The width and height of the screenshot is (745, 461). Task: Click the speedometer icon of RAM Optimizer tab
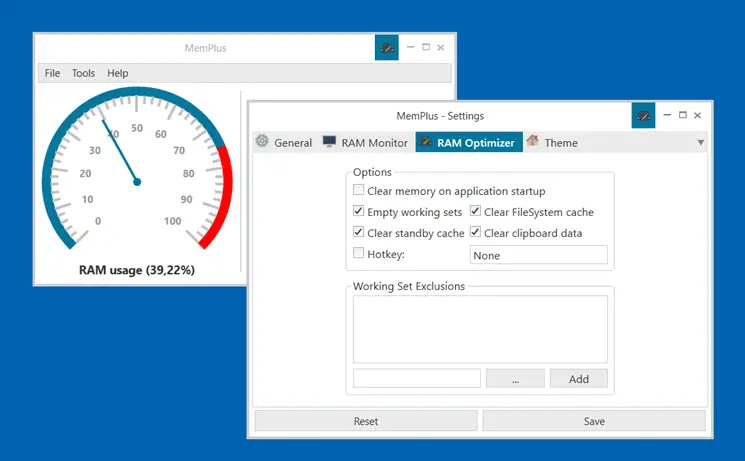click(425, 141)
